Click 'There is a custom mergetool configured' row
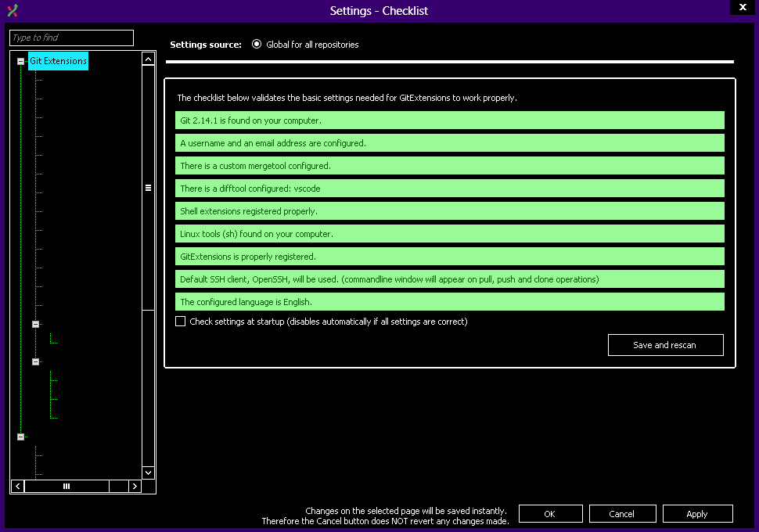The image size is (759, 532). tap(450, 166)
